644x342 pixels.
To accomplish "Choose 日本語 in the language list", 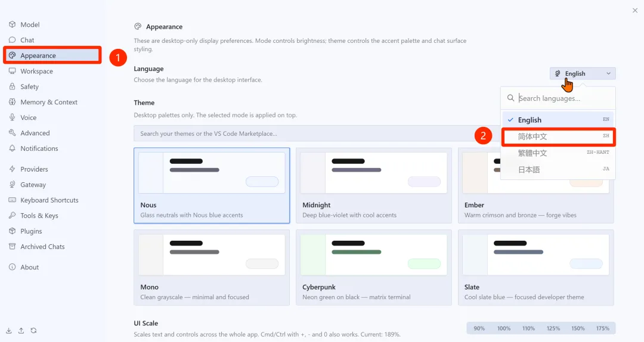I will 558,170.
